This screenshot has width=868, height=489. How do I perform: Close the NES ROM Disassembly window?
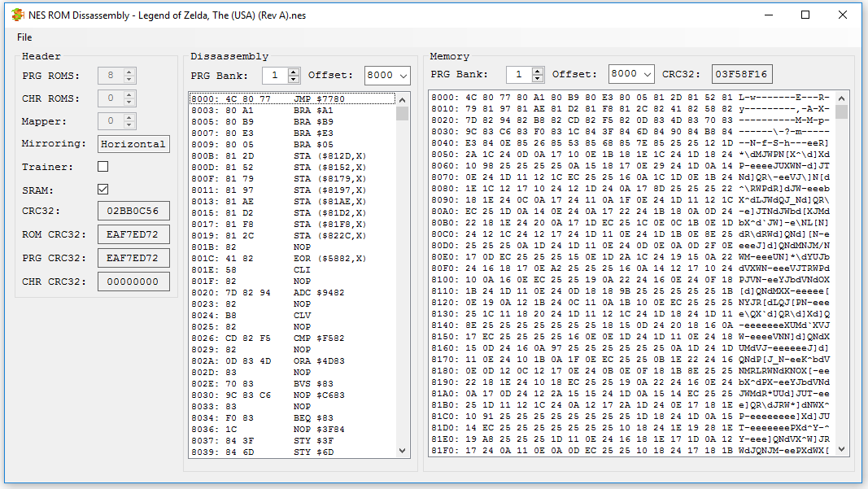(843, 15)
